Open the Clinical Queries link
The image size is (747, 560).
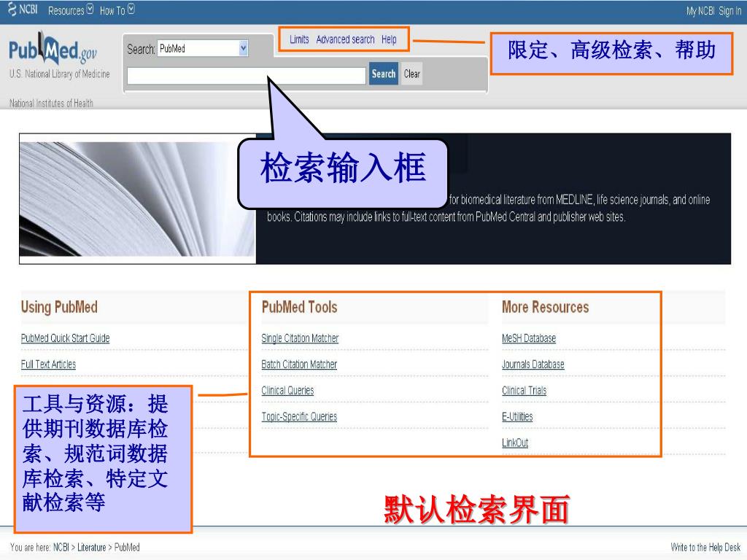[x=287, y=391]
